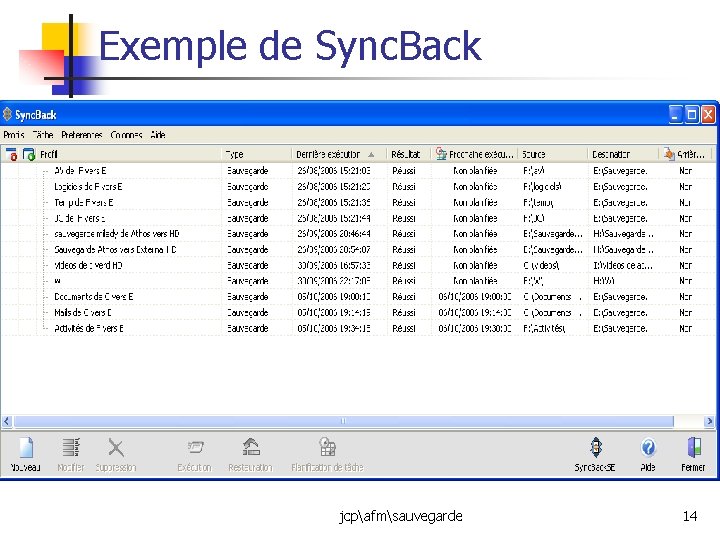Image resolution: width=720 pixels, height=540 pixels.
Task: Sort by Dernière exécution column header
Action: point(328,154)
